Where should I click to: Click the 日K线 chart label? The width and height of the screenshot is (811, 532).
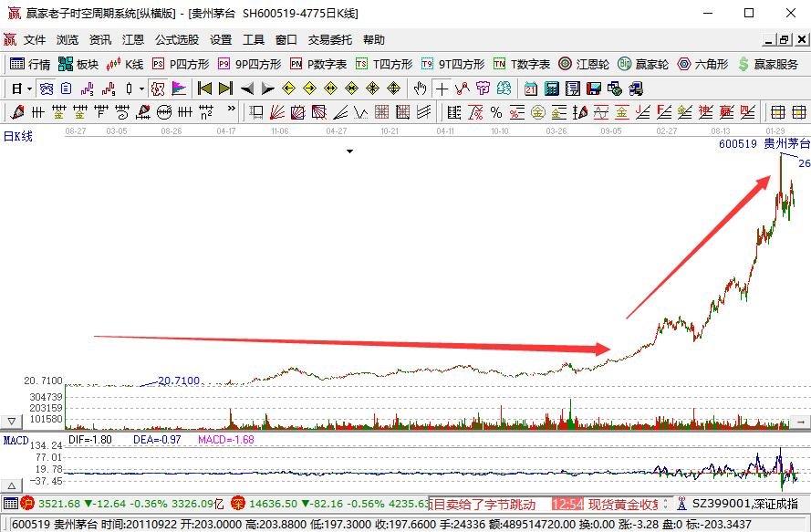(x=18, y=137)
